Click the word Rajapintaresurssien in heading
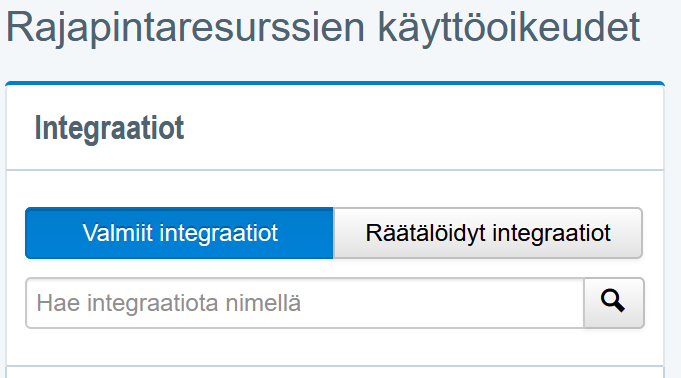This screenshot has width=681, height=378. [x=185, y=28]
